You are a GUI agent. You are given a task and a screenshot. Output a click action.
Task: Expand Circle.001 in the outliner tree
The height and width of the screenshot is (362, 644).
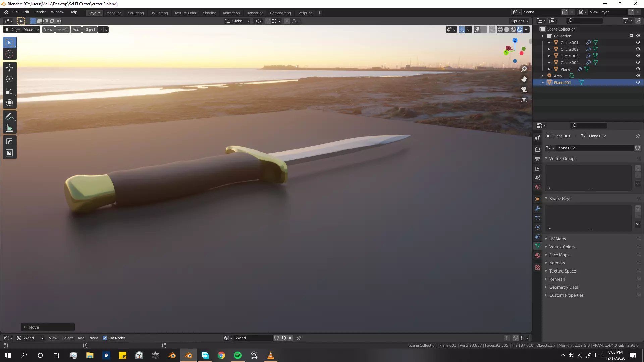coord(549,43)
